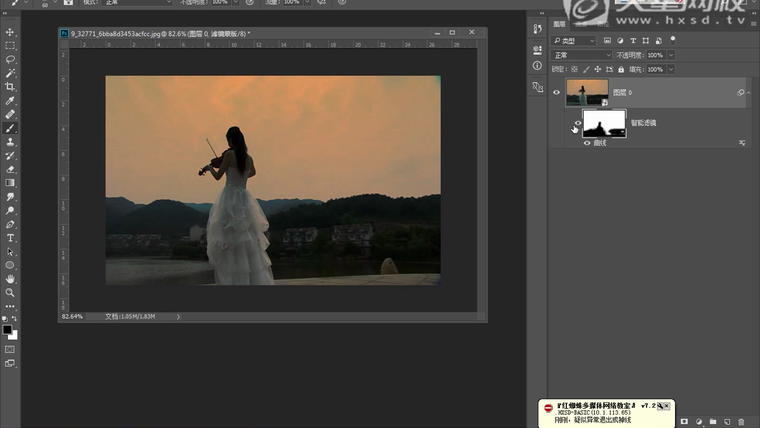Select the Eyedropper tool
760x428 pixels.
coord(10,101)
